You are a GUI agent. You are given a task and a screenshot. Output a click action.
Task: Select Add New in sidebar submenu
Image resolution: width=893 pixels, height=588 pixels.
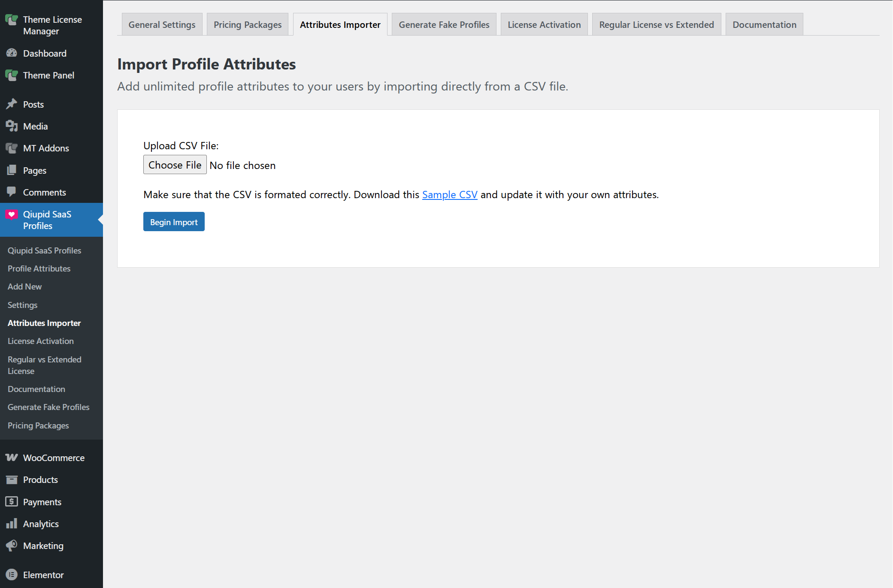[x=24, y=286]
